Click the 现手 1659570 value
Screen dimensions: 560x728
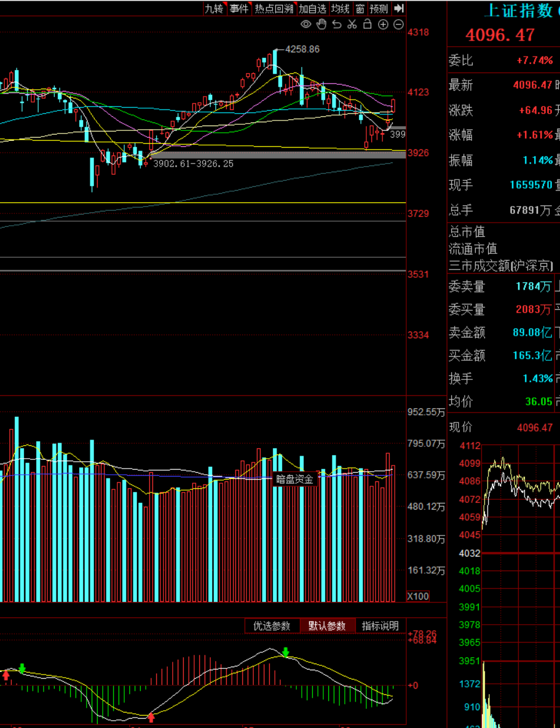coord(531,185)
